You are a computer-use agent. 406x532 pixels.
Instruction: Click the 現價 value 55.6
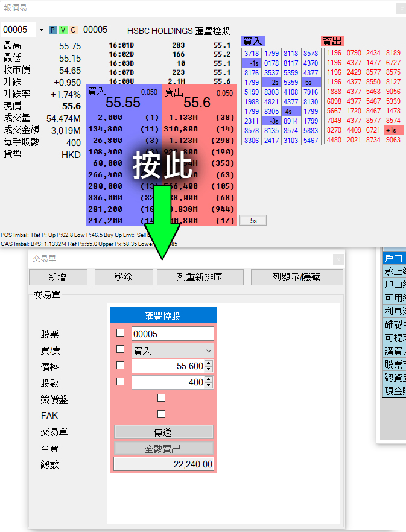tap(71, 106)
